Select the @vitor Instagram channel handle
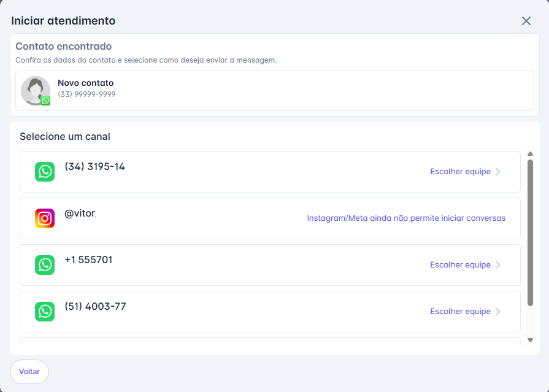This screenshot has height=392, width=549. [x=80, y=213]
